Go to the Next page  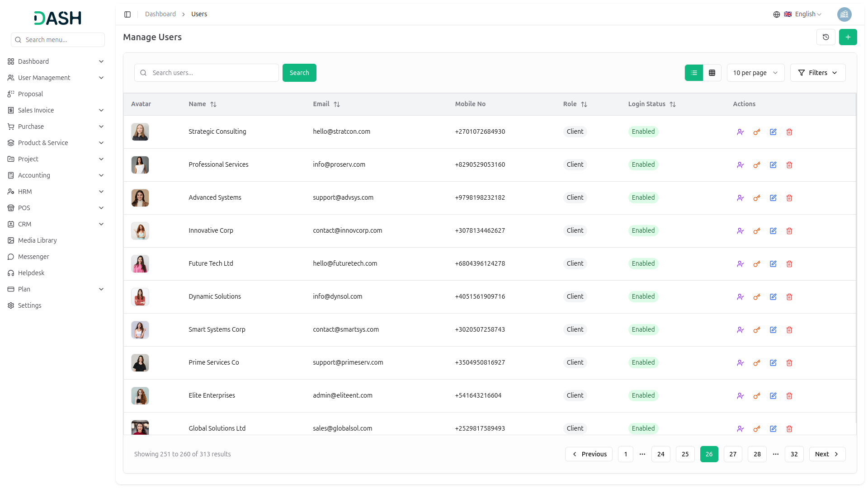827,454
